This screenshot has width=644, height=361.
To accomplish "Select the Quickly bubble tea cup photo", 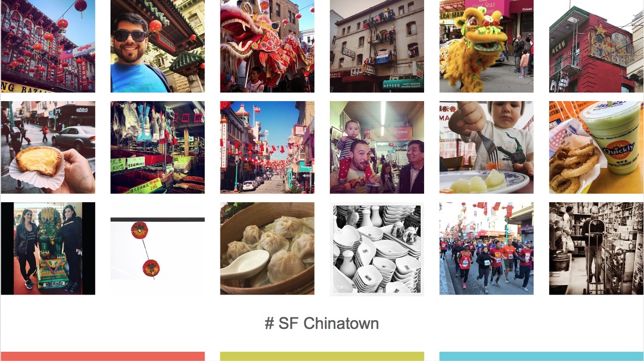I will tap(596, 147).
